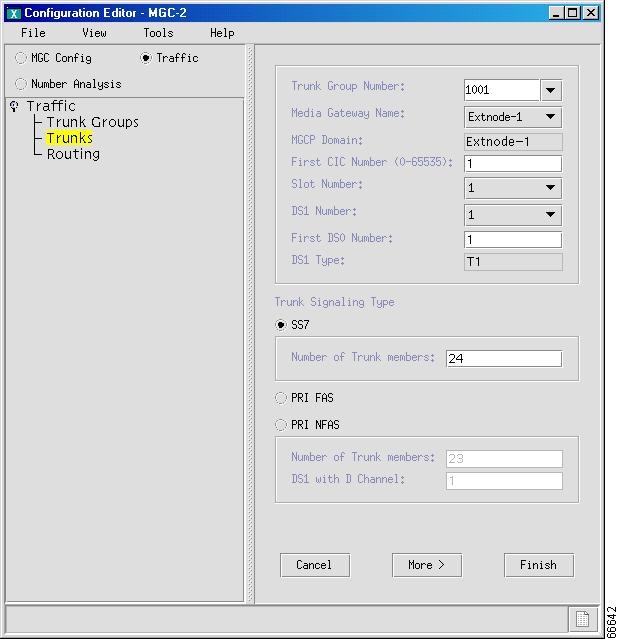Click the First DS0 Number input field
Screen dimensions: 619x639
point(513,240)
